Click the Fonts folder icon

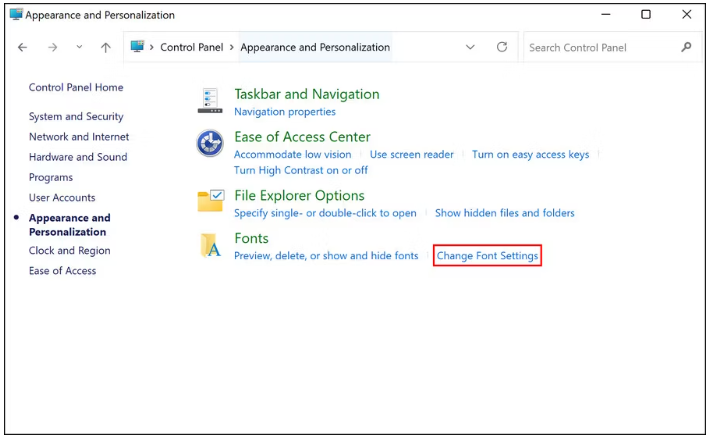point(211,245)
